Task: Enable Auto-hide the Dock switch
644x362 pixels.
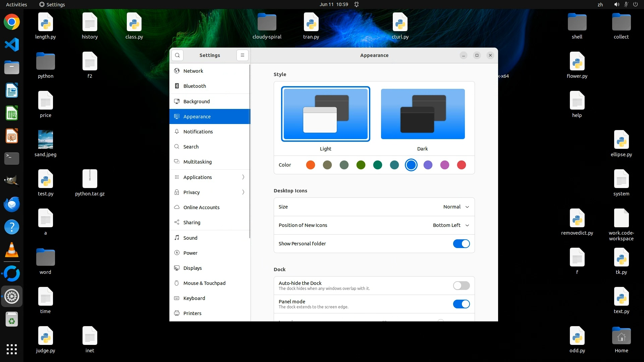Action: (461, 286)
